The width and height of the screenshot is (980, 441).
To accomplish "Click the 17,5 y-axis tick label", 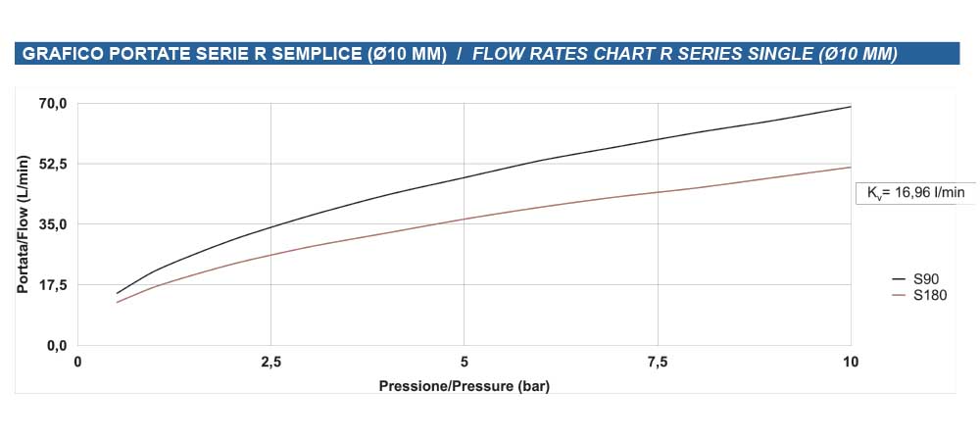I will (x=52, y=285).
